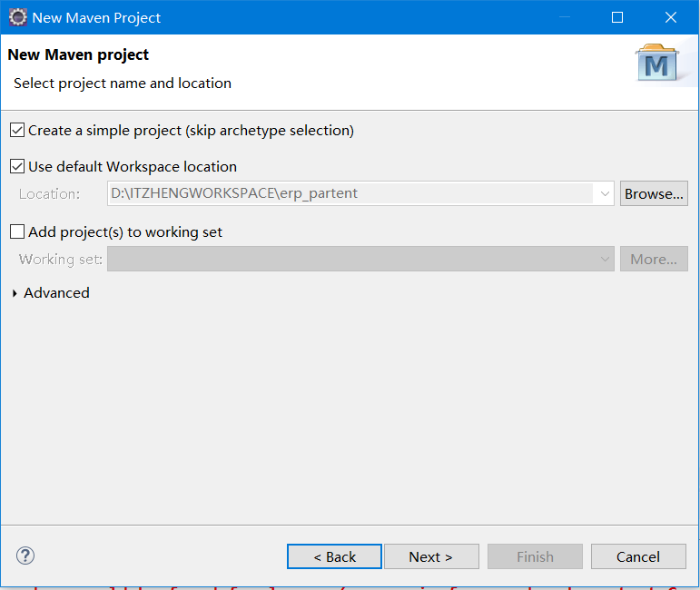Go back with the < Back button
Screen dimensions: 700x590
coord(334,556)
